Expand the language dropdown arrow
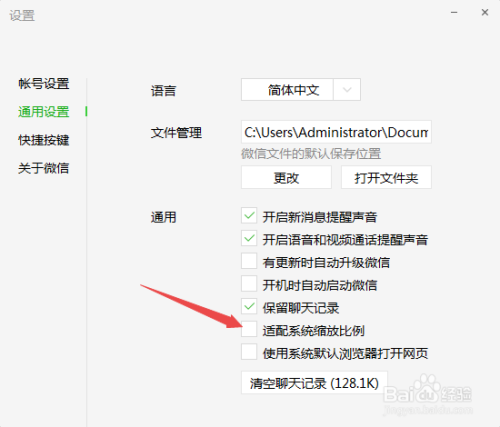The height and width of the screenshot is (427, 500). [x=347, y=90]
